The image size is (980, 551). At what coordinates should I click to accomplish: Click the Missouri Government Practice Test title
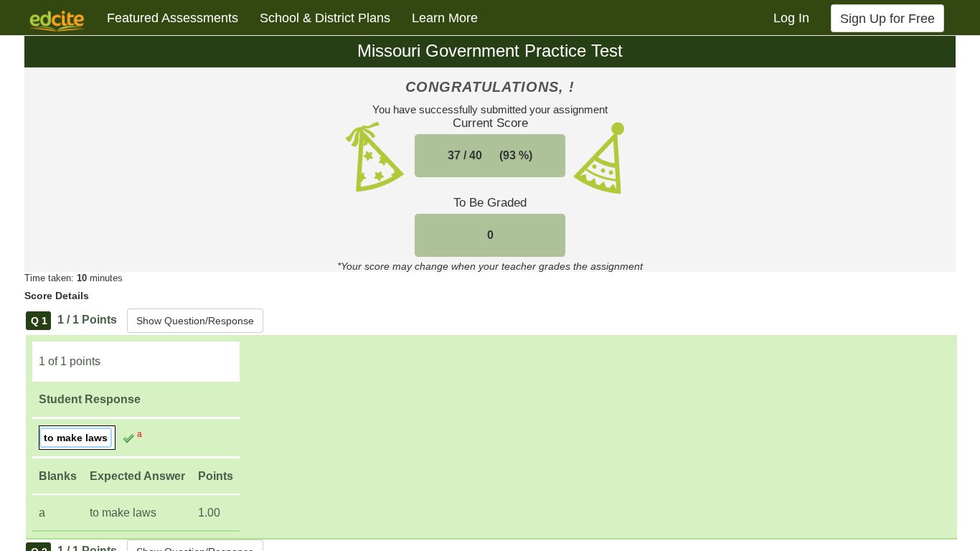coord(490,51)
